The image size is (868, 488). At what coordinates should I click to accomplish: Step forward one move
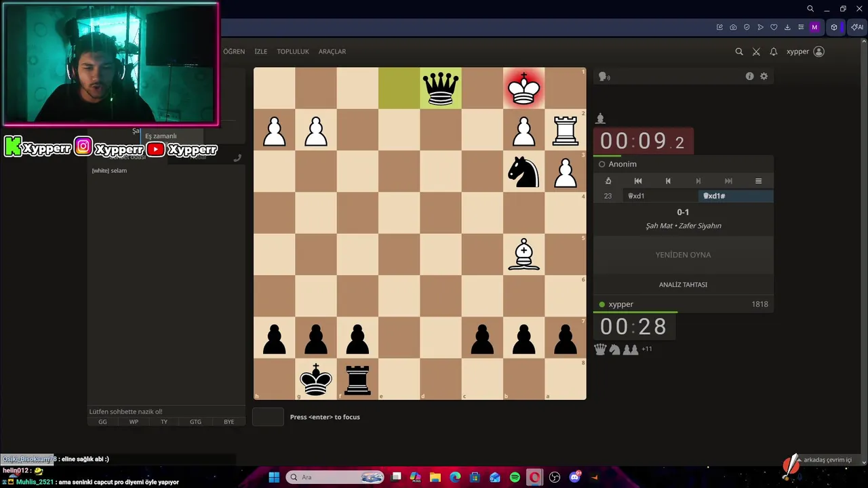point(698,181)
